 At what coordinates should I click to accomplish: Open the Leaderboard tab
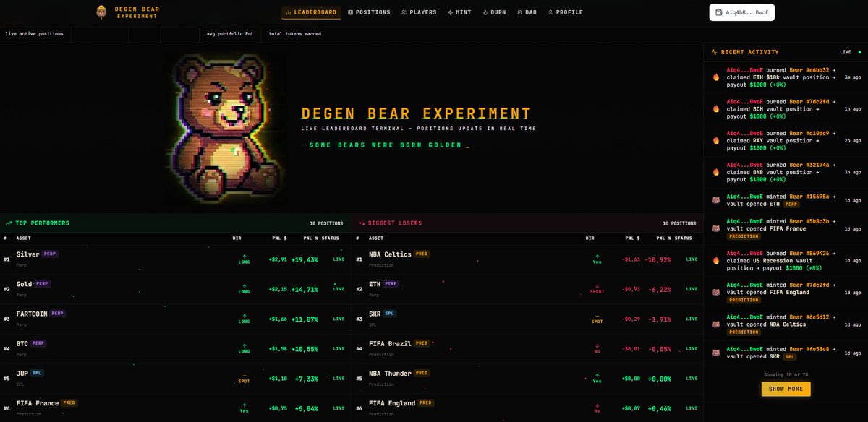point(311,12)
